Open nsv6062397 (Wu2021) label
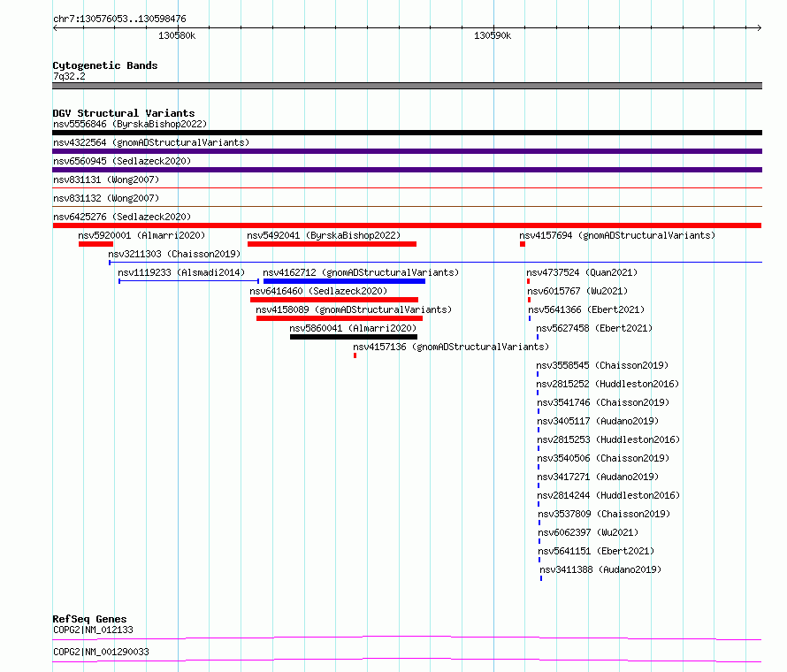The image size is (787, 672). [x=588, y=532]
